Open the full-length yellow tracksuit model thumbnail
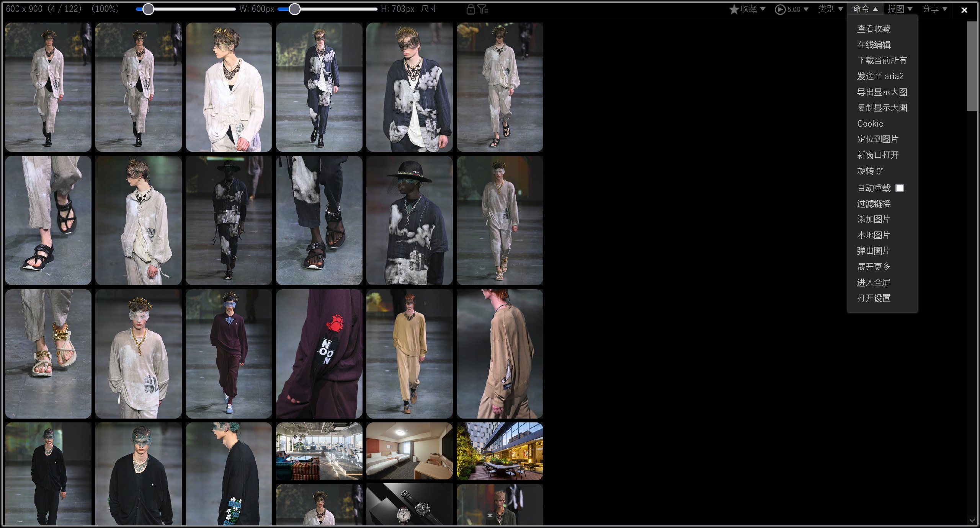Screen dimensions: 980x528 click(410, 354)
